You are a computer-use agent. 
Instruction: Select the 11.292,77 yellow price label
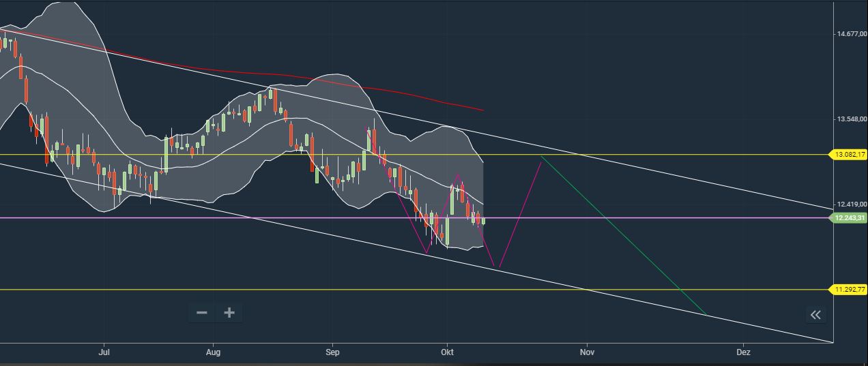point(848,290)
